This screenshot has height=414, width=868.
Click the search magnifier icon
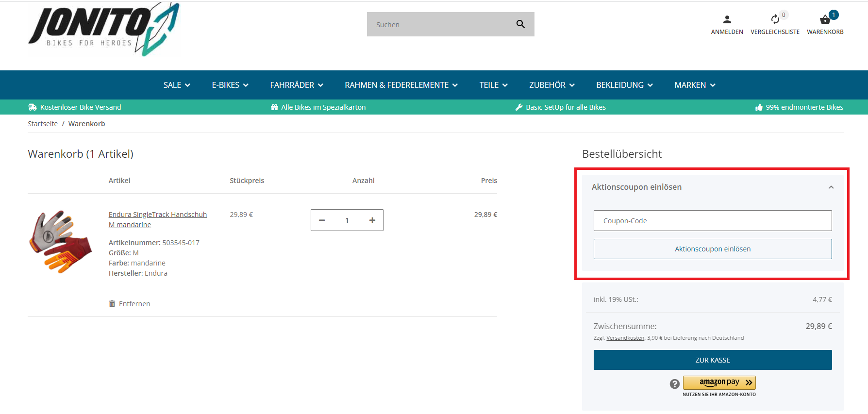click(x=520, y=24)
